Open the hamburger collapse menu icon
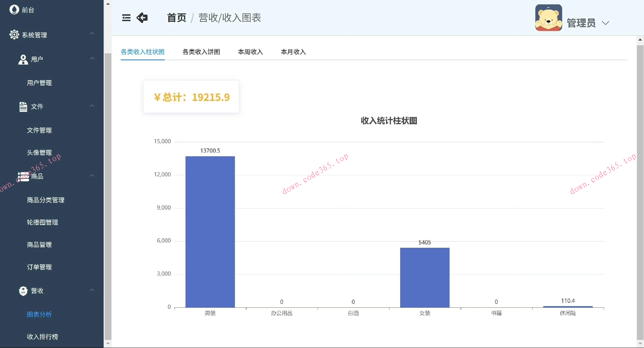This screenshot has width=644, height=348. [126, 18]
